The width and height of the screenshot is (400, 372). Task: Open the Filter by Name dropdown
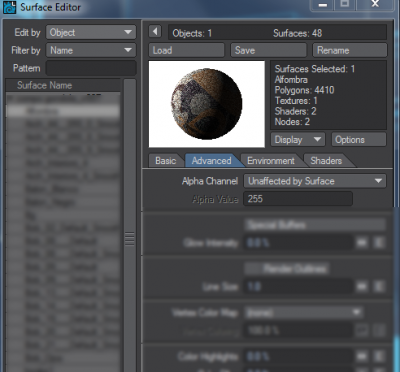pyautogui.click(x=91, y=50)
